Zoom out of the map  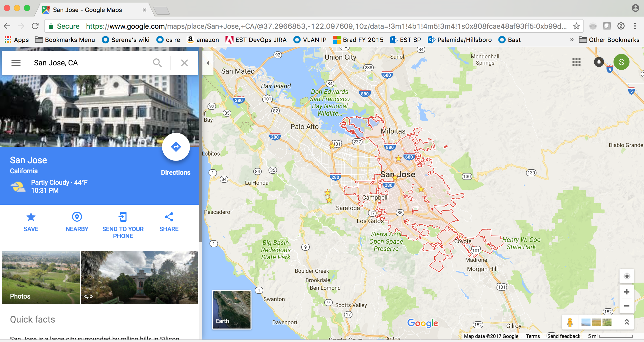(627, 306)
